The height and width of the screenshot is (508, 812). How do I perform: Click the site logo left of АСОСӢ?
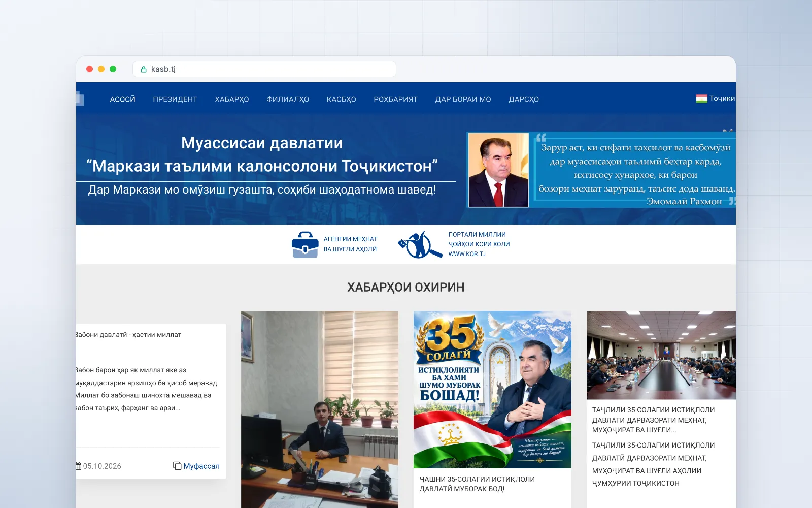coord(80,99)
